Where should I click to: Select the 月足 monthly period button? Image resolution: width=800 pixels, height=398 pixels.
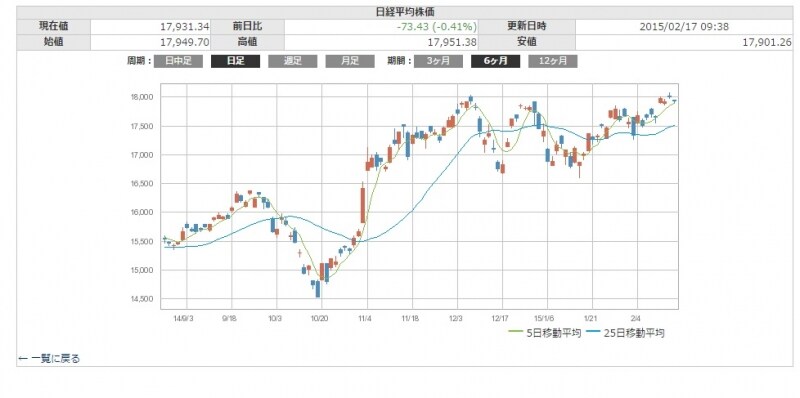click(349, 61)
